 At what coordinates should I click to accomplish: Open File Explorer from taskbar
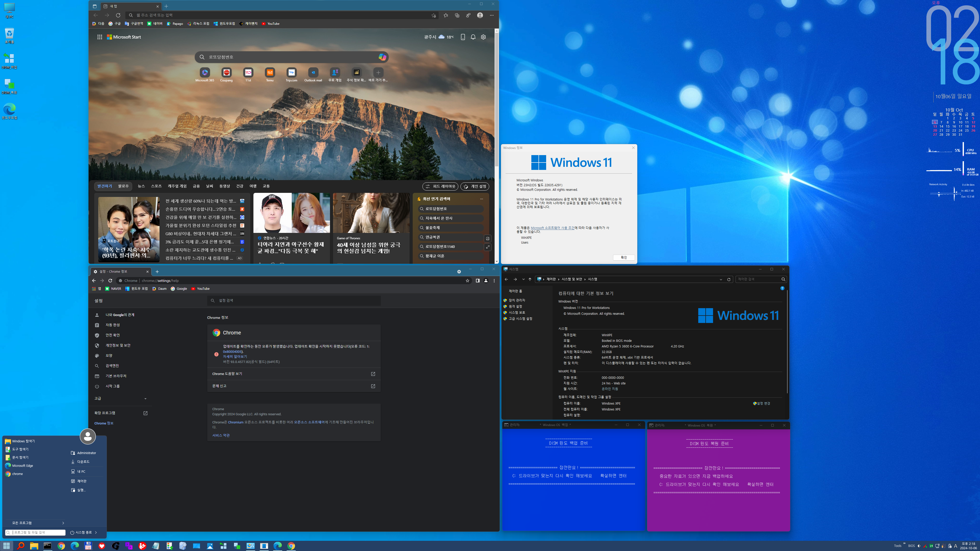pos(34,546)
